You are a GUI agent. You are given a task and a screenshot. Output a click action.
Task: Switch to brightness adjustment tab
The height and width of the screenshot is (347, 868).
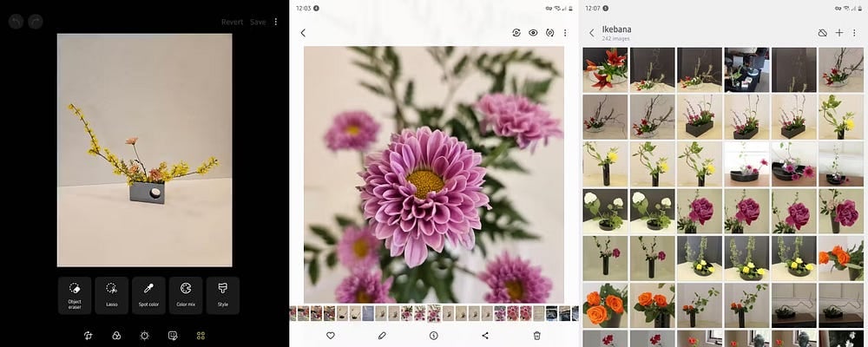[144, 335]
